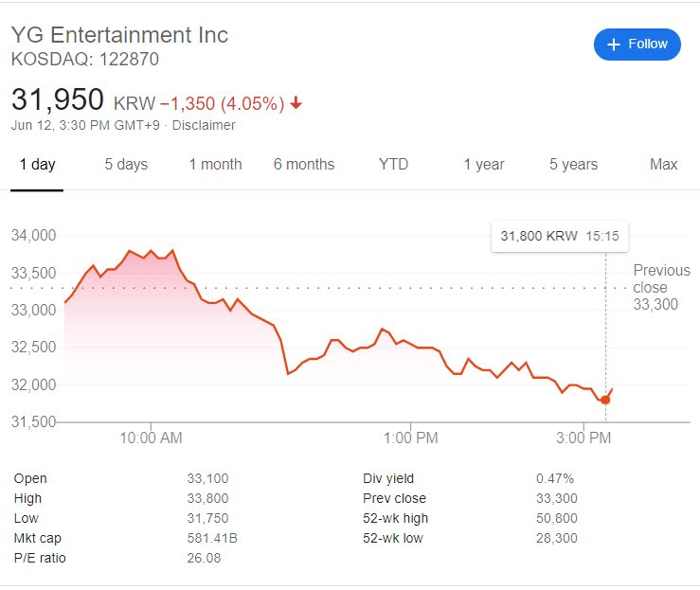Select the Max range tab
Viewport: 700px width, 590px height.
[663, 165]
